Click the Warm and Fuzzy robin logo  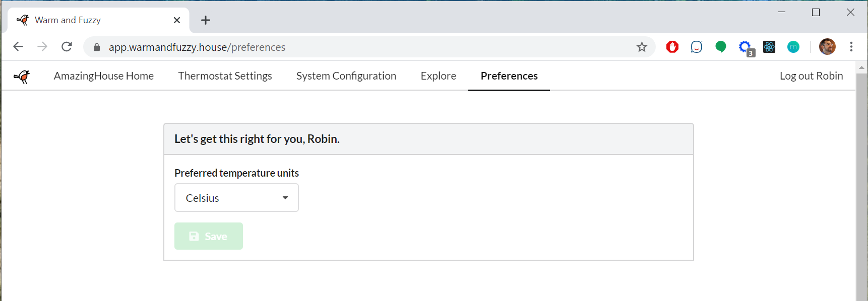22,77
